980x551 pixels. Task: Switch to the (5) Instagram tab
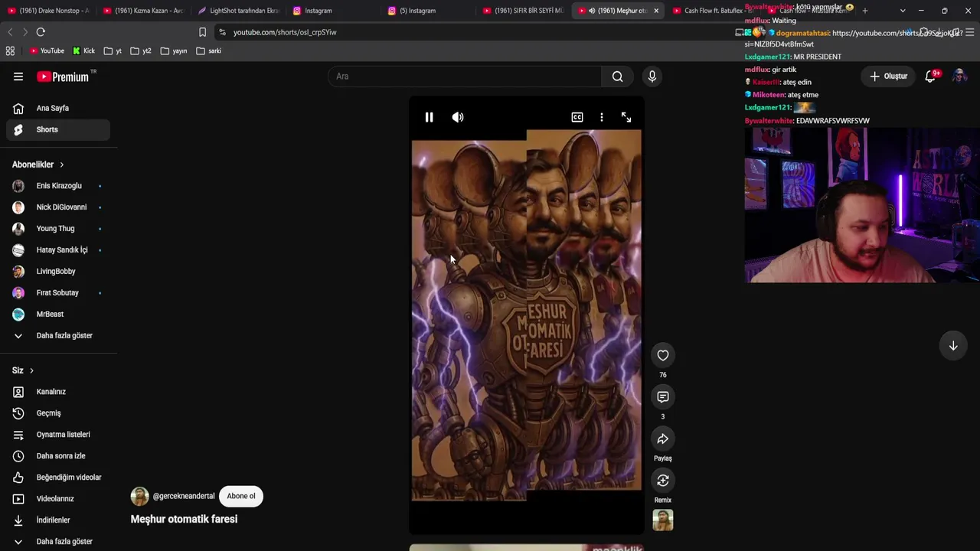pos(428,11)
